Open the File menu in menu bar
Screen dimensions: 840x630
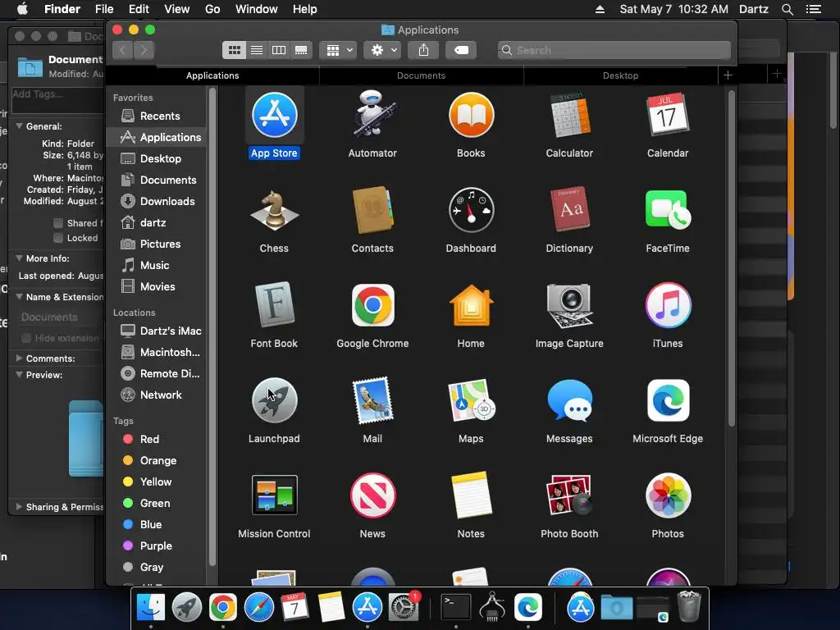[104, 9]
